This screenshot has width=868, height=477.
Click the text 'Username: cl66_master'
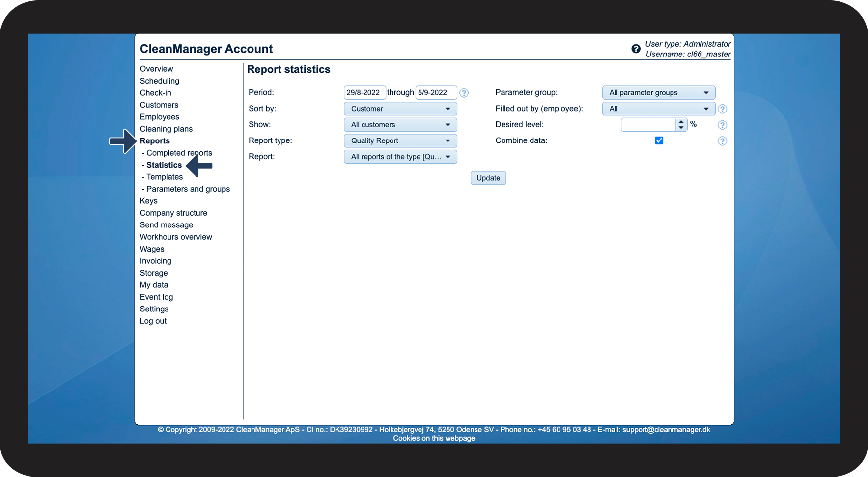tap(688, 54)
